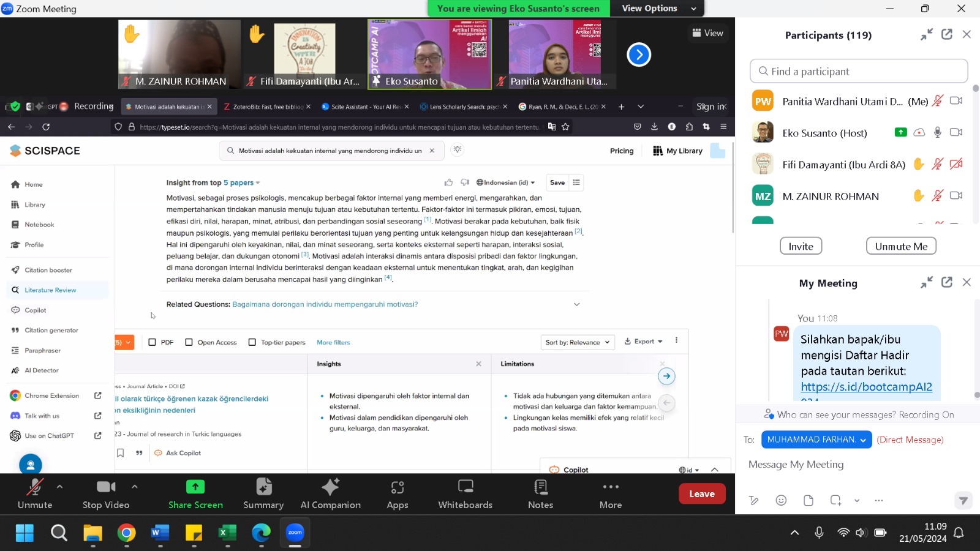Open the Zoom AI Companion
The width and height of the screenshot is (980, 551).
pyautogui.click(x=330, y=493)
